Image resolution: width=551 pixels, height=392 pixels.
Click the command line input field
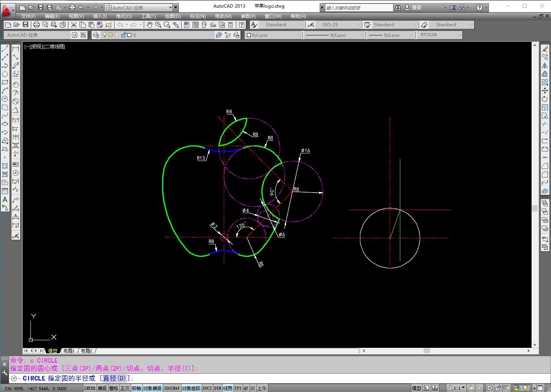266,378
